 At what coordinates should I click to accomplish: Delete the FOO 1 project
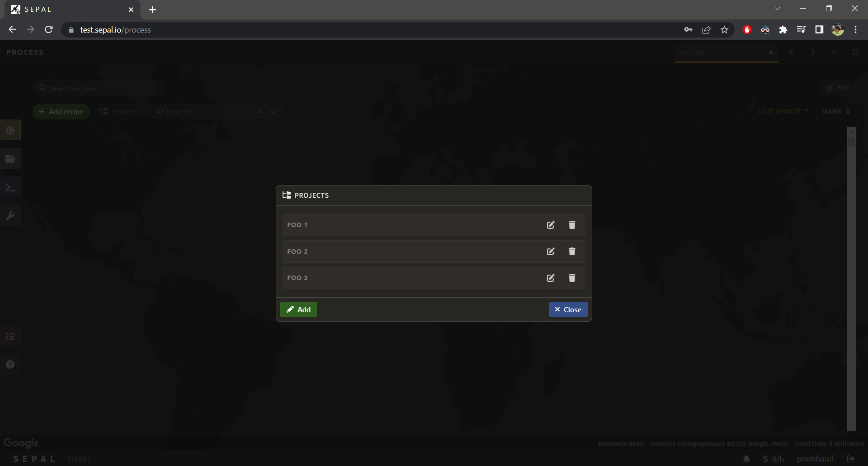point(572,225)
